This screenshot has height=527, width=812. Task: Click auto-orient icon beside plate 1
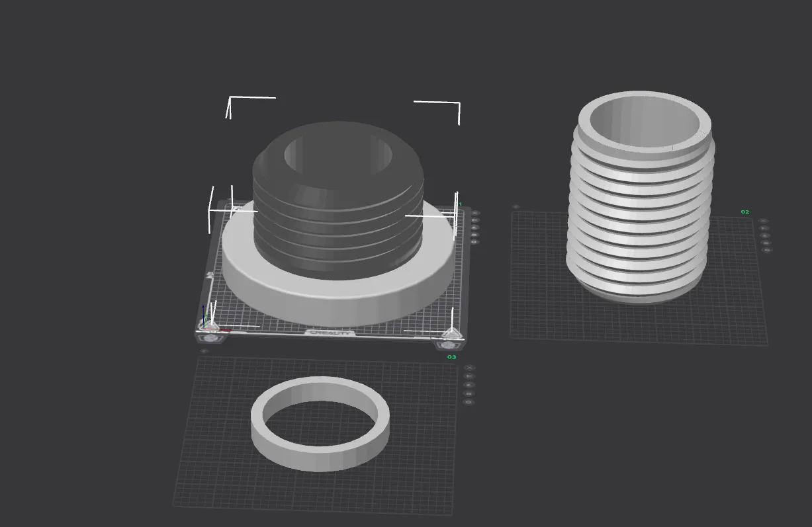point(474,220)
